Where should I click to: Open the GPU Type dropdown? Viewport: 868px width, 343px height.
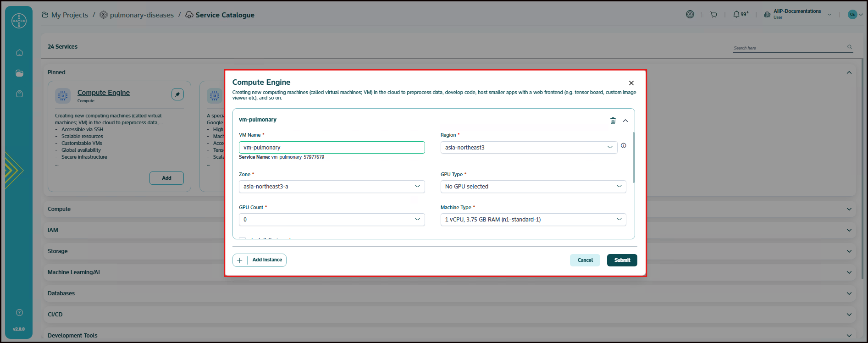[x=533, y=187]
